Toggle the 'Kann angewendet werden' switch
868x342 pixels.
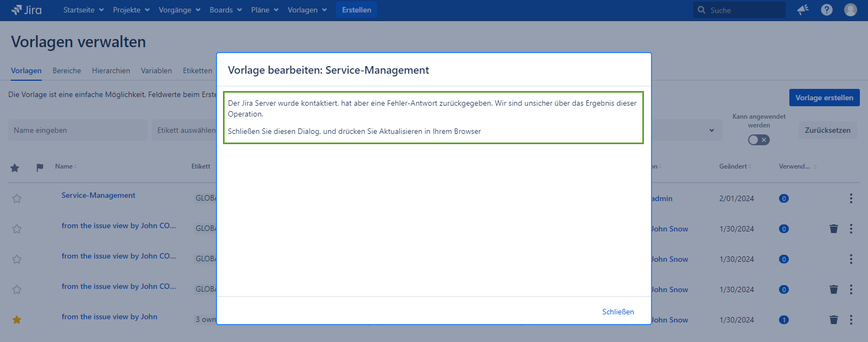pyautogui.click(x=758, y=140)
